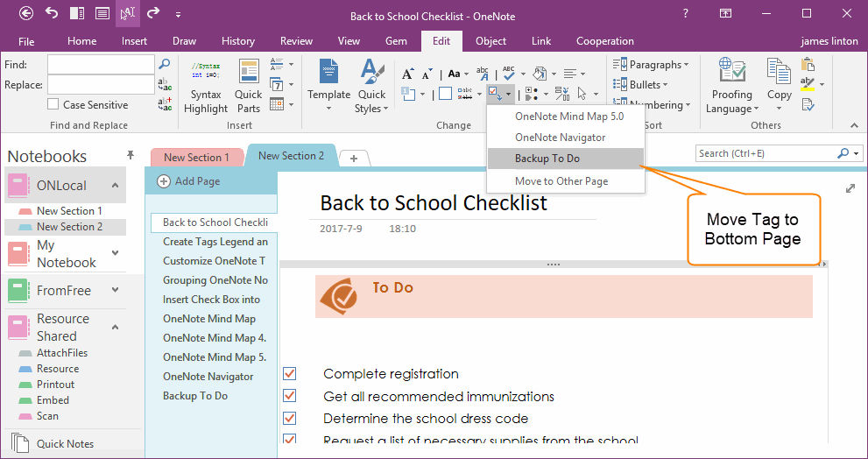
Task: Select Move to Other Page menu item
Action: click(565, 181)
